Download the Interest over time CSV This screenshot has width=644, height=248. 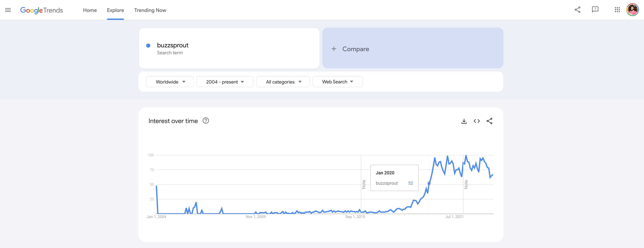464,121
